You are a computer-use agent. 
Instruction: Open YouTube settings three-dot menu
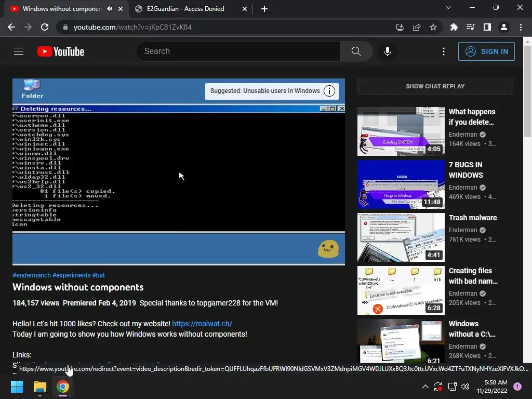point(444,51)
